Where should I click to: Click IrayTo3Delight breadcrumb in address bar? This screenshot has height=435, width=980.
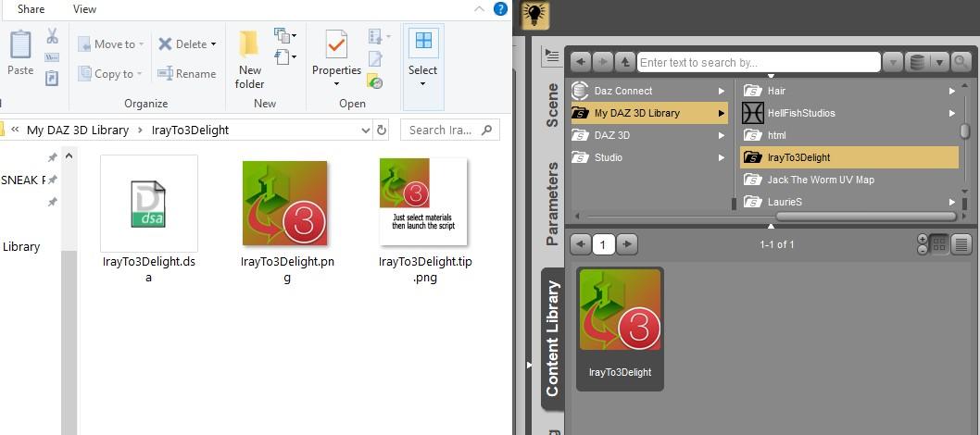[x=190, y=130]
